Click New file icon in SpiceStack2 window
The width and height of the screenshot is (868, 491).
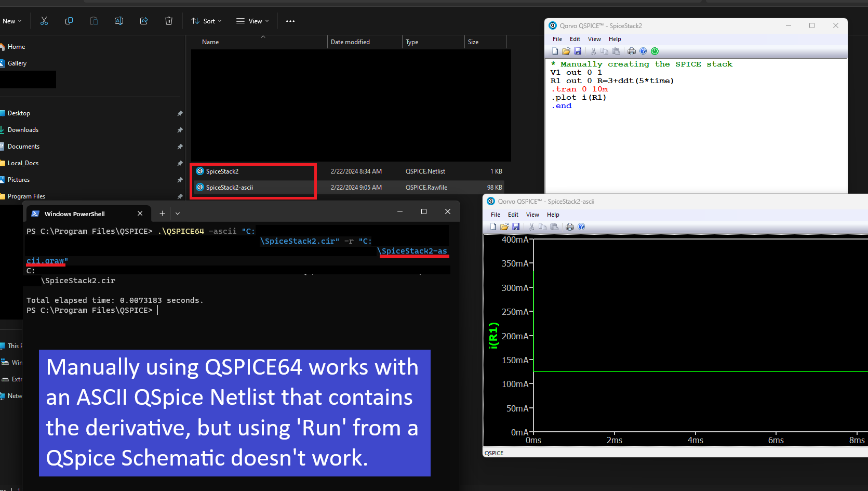pyautogui.click(x=555, y=51)
